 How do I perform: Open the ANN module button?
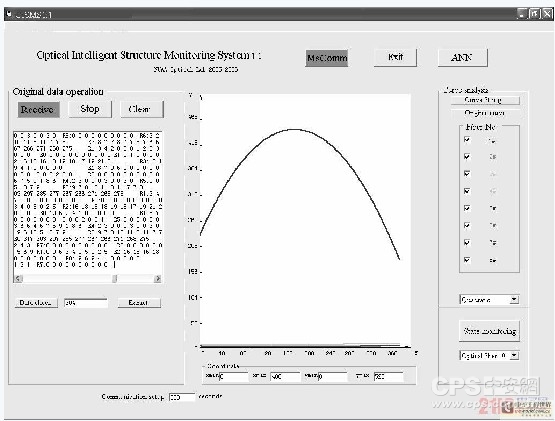[x=463, y=57]
